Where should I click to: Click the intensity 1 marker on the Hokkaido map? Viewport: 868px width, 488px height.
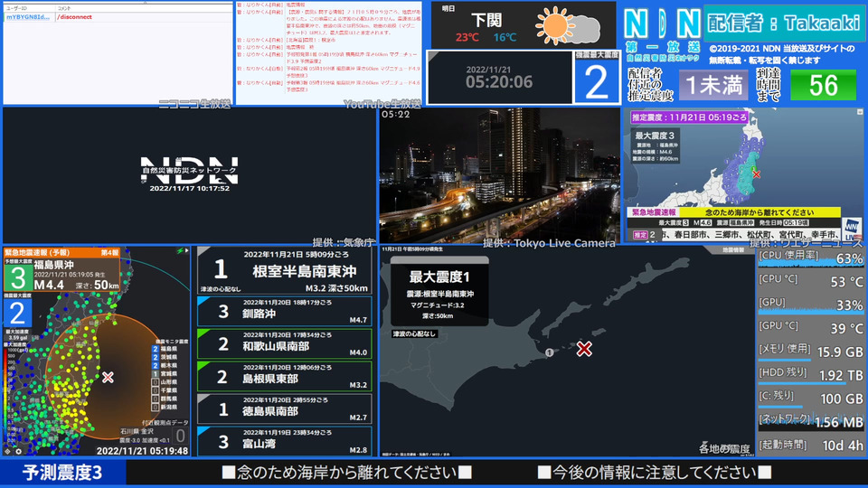click(x=549, y=352)
